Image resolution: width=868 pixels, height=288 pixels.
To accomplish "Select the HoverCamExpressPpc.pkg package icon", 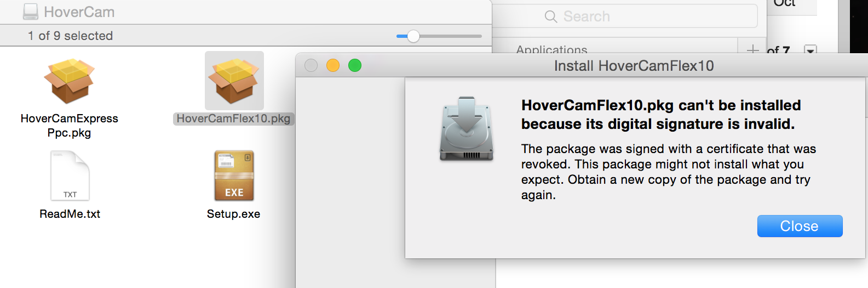I will coord(69,81).
